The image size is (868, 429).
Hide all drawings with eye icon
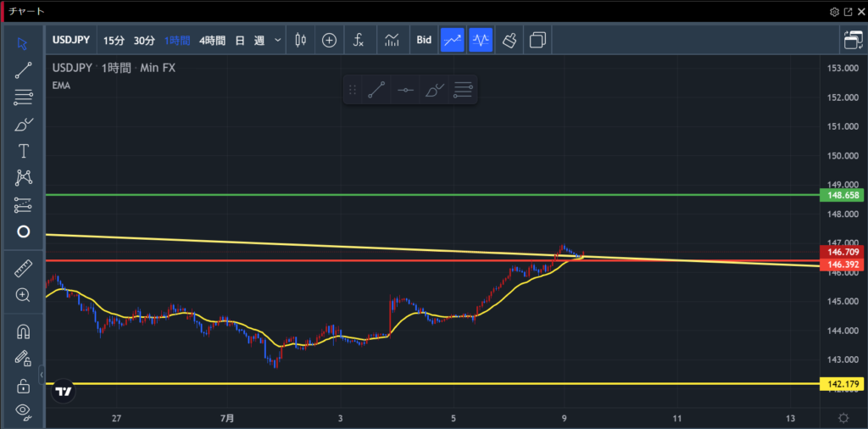[23, 410]
